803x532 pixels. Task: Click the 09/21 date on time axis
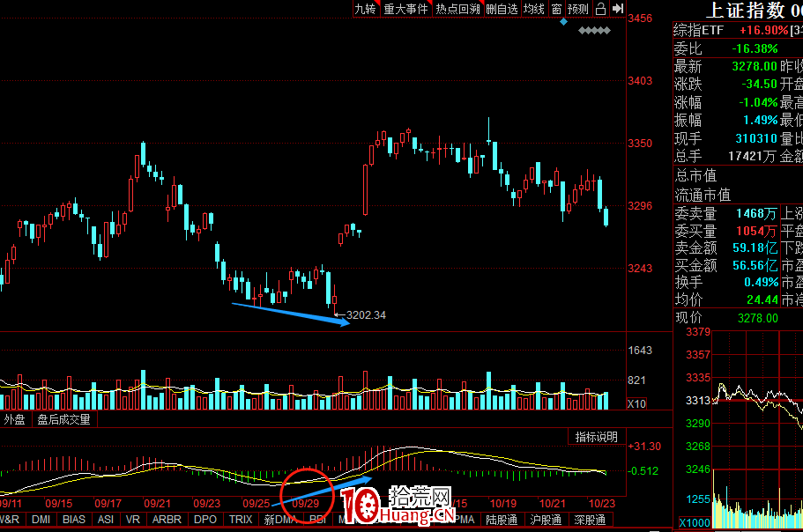click(x=157, y=503)
